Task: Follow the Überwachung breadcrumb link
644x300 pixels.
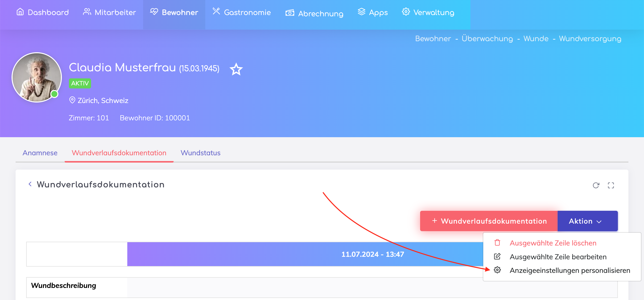Action: click(x=487, y=39)
